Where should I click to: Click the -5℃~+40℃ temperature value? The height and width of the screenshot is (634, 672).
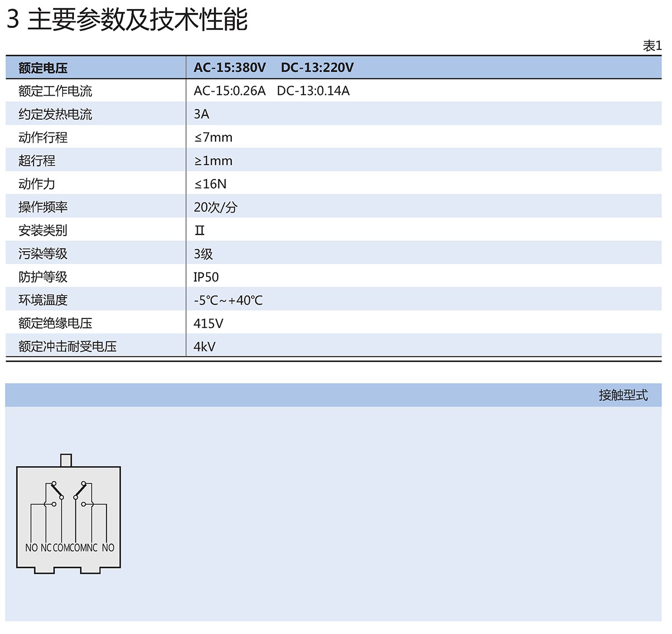pos(228,300)
